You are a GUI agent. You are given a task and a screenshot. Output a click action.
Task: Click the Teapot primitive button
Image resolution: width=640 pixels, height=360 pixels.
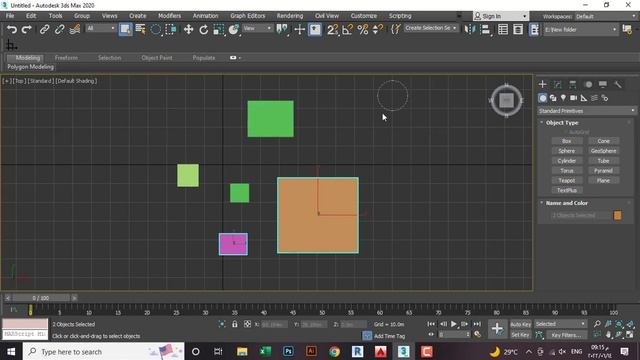coord(567,180)
